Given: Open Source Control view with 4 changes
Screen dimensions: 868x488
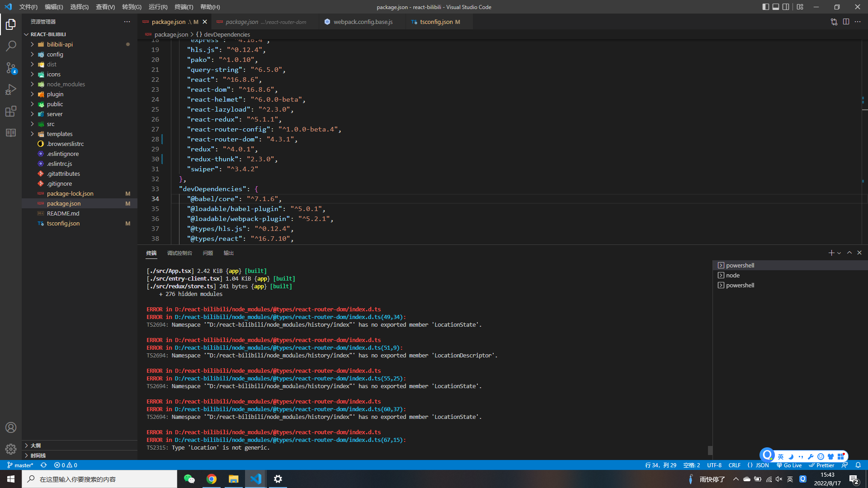Looking at the screenshot, I should [x=11, y=68].
